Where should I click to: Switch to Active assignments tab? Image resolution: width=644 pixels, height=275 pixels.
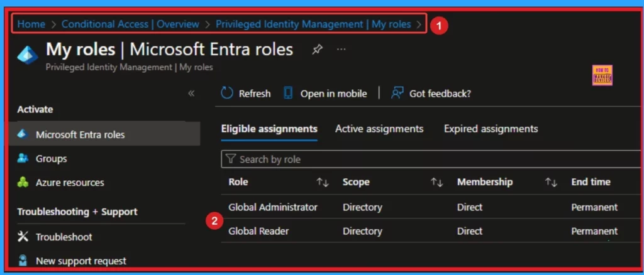click(379, 129)
